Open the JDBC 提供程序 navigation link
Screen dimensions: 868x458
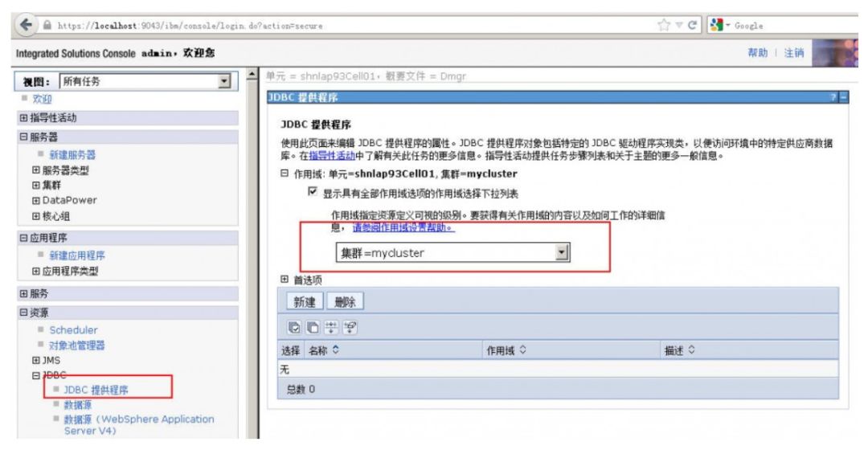point(96,390)
